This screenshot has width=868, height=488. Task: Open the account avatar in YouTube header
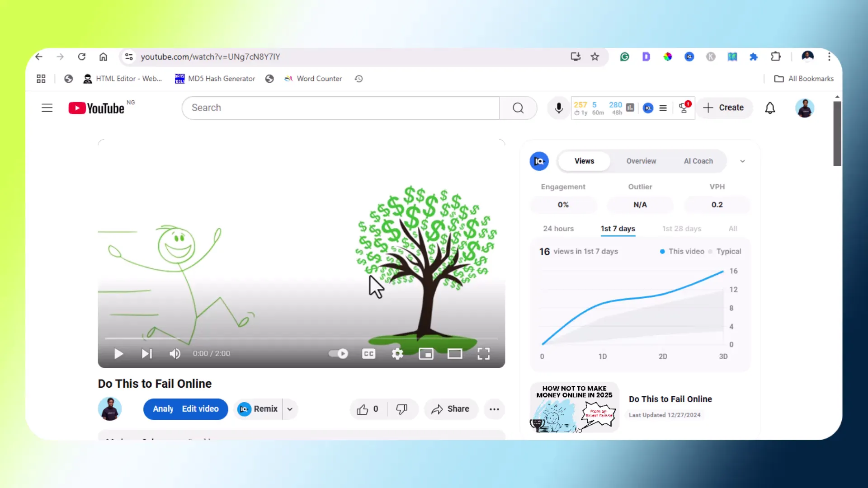[805, 108]
